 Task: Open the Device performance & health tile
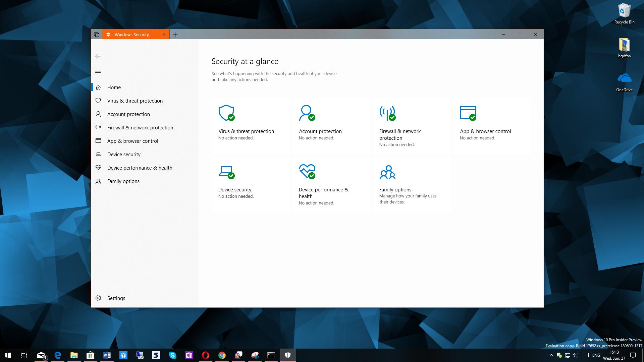pos(331,184)
